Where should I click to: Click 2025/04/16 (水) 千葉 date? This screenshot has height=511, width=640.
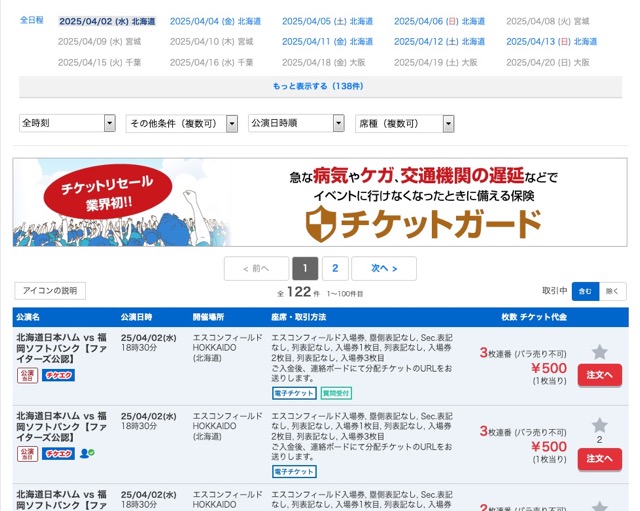(211, 62)
